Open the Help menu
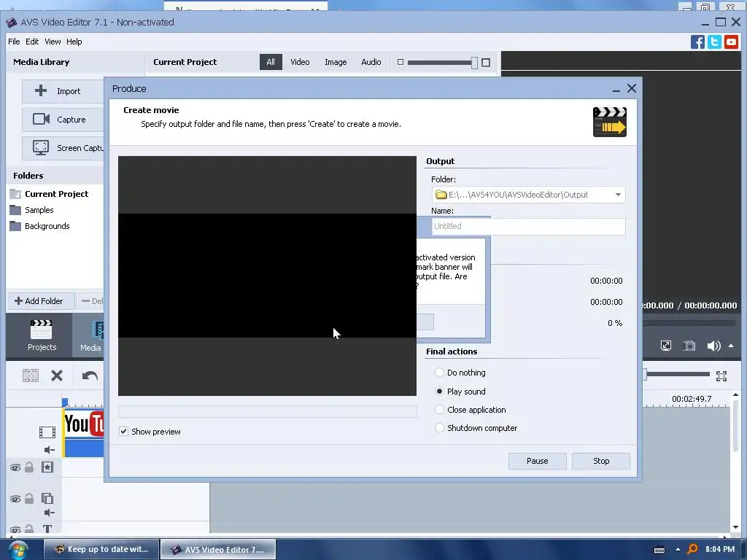This screenshot has width=747, height=560. [74, 42]
